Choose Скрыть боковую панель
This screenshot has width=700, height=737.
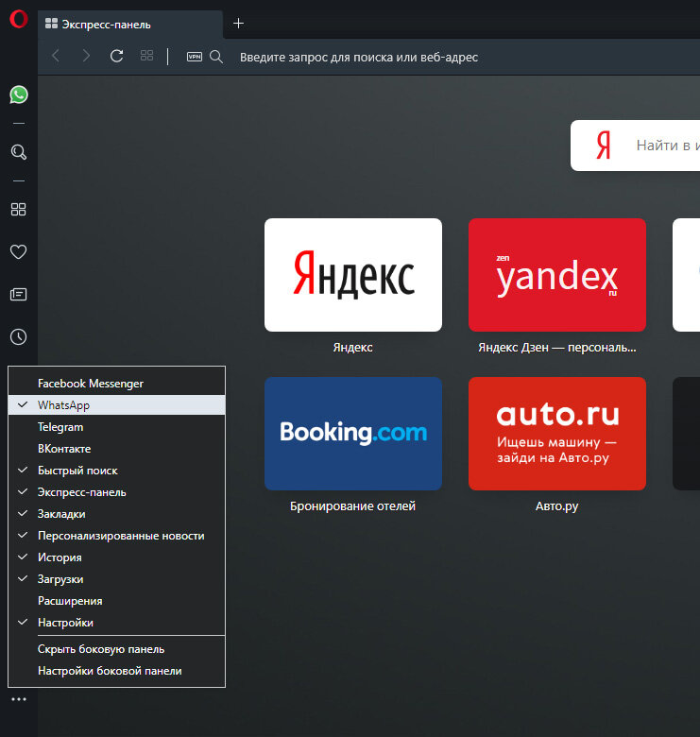point(116,649)
